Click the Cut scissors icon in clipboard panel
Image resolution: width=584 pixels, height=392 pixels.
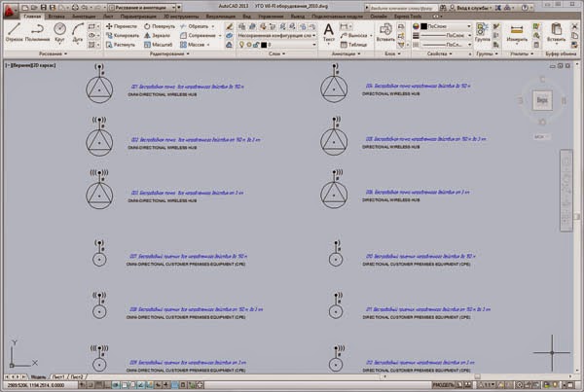click(x=574, y=26)
